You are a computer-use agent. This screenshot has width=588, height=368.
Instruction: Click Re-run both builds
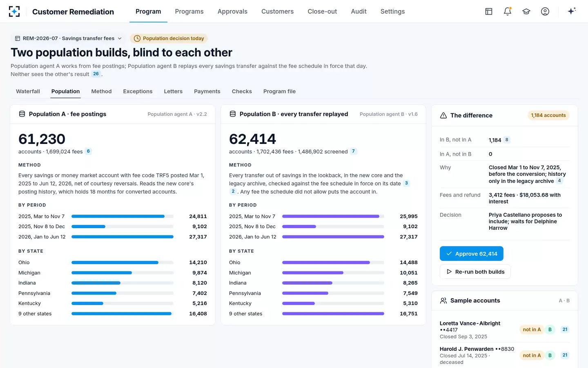pos(475,272)
